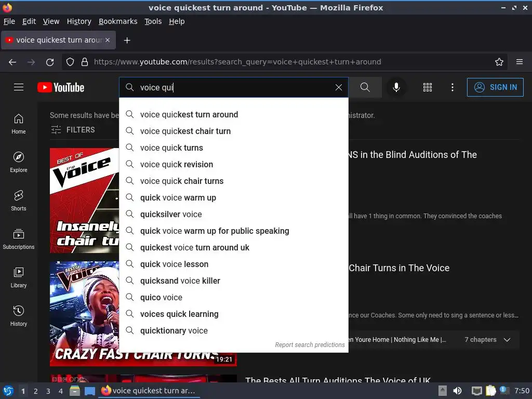532x399 pixels.
Task: Choose suggestion 'voice quickest turn around'
Action: (234, 114)
